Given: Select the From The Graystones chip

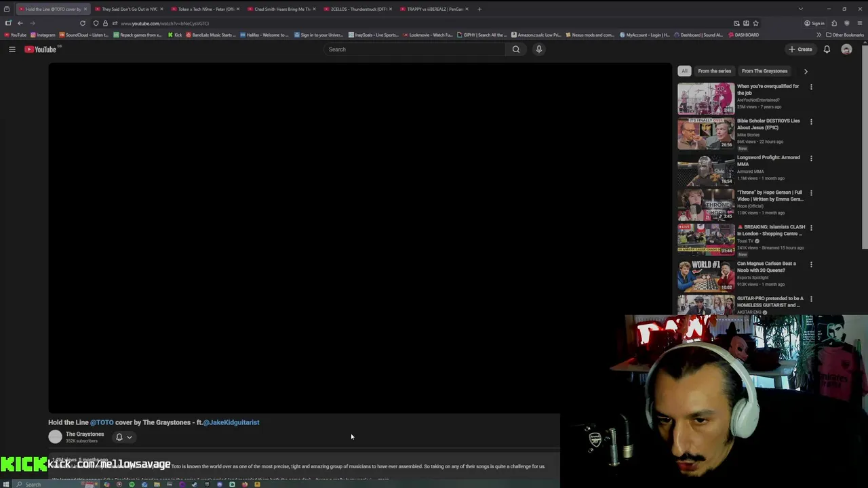Looking at the screenshot, I should click(x=764, y=70).
